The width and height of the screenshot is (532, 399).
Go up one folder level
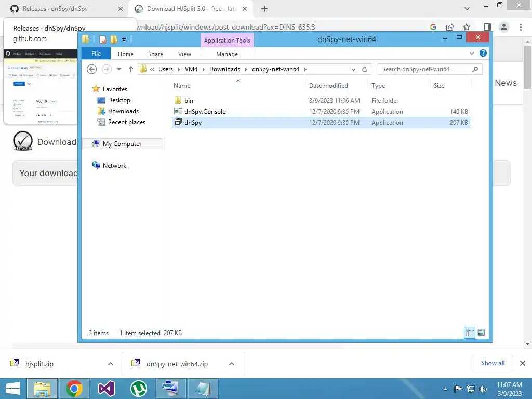click(130, 69)
